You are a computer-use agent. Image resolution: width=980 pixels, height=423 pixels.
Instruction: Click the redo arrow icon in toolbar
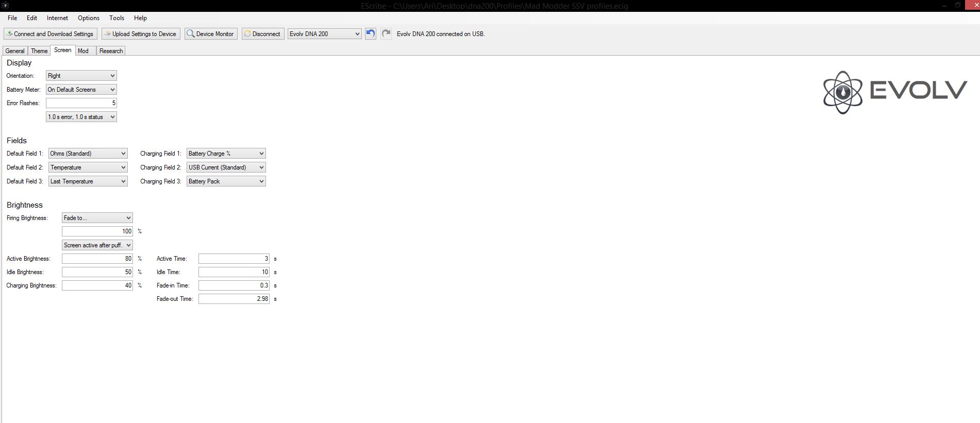386,34
